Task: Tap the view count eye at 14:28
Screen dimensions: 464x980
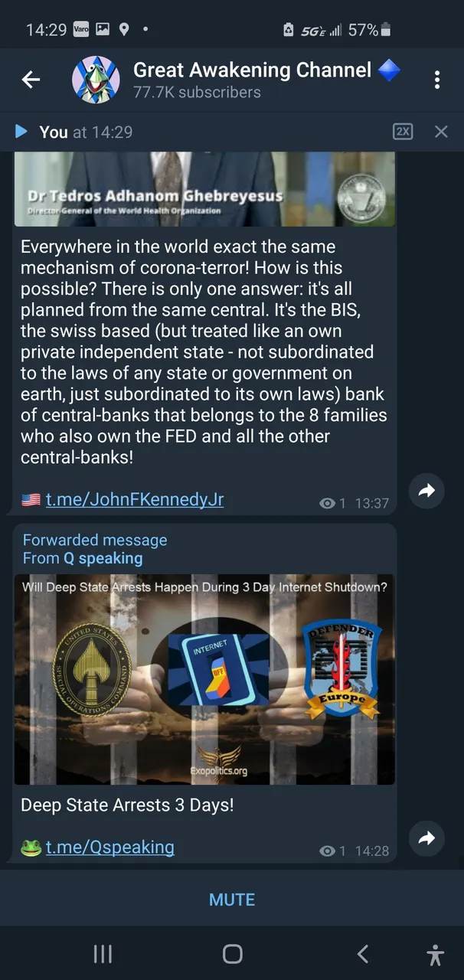Action: coord(327,851)
